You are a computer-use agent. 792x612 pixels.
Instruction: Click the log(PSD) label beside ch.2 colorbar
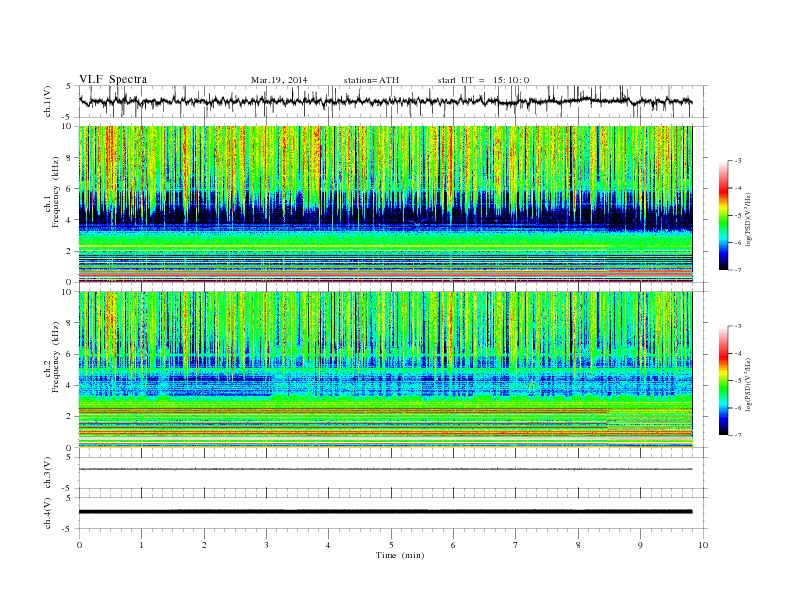749,384
